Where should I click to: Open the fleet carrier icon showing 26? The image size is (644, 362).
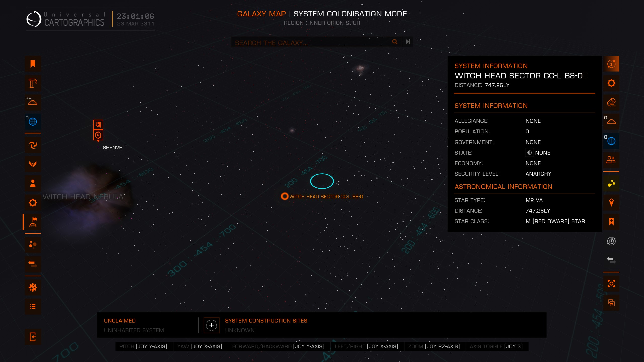pos(33,102)
